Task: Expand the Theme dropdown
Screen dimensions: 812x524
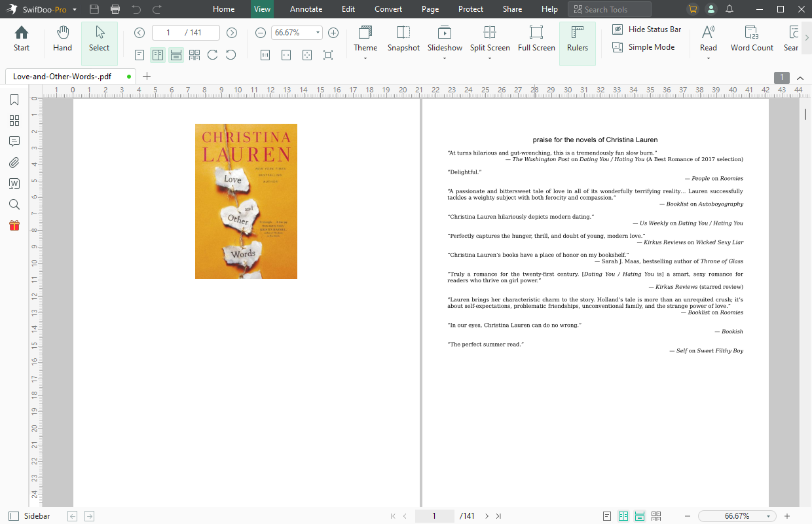Action: click(x=365, y=58)
